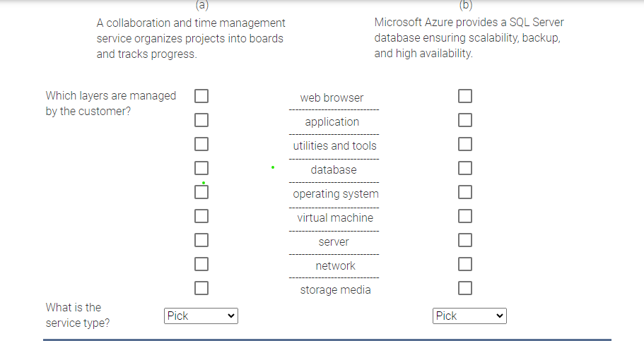
Task: Check web browser box for scenario (a)
Action: click(x=201, y=96)
